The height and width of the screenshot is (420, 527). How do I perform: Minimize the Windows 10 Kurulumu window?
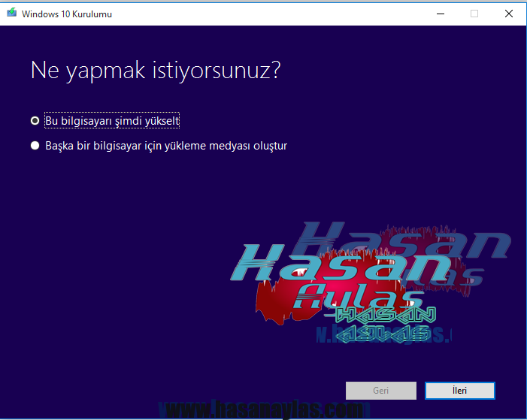(441, 14)
